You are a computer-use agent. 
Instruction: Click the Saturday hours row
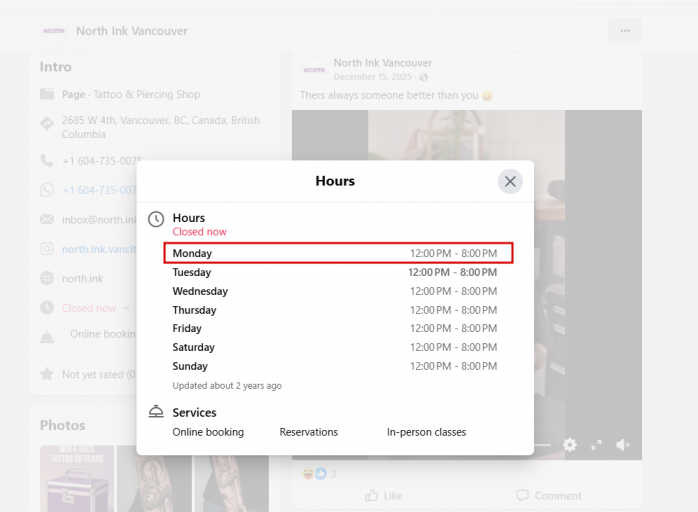click(x=335, y=347)
